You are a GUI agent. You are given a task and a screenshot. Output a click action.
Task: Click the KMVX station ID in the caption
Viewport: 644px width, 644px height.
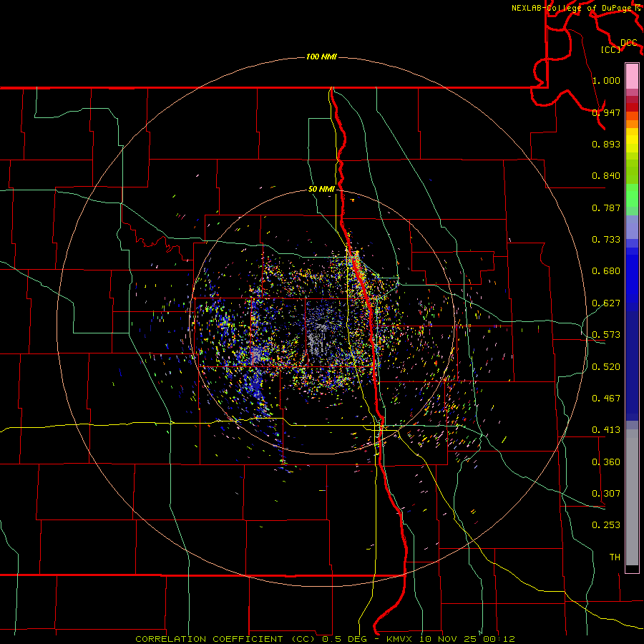401,639
